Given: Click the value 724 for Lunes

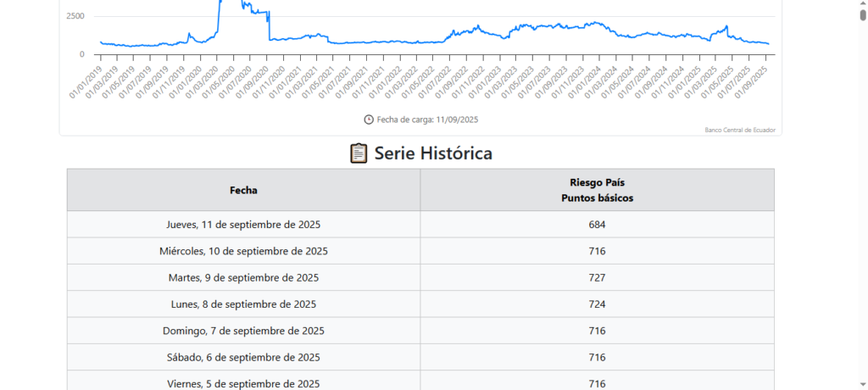Looking at the screenshot, I should (597, 304).
